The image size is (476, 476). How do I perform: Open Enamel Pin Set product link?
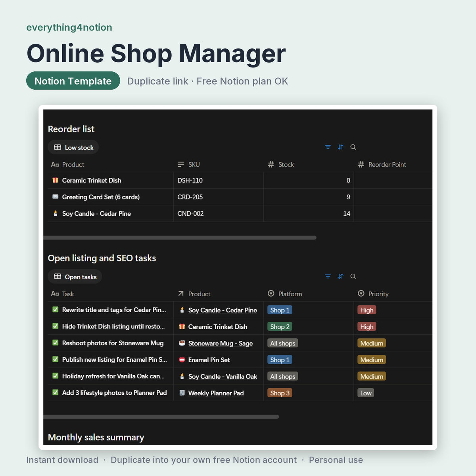[209, 360]
